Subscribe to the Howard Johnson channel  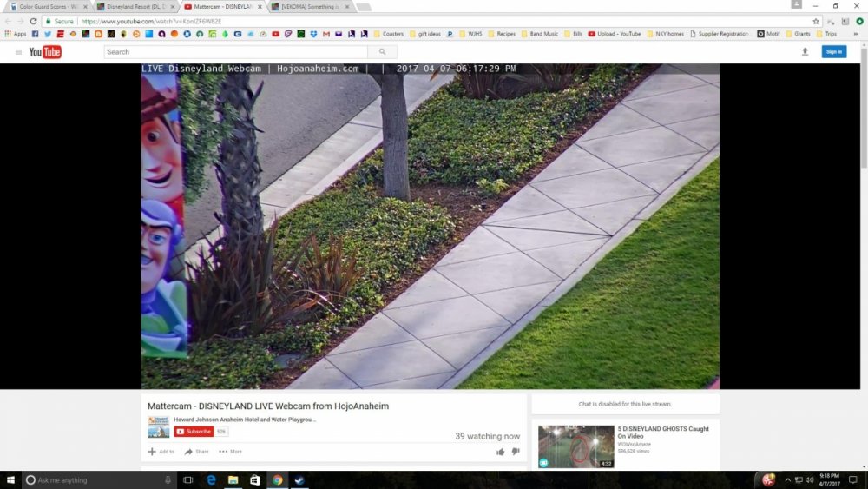pyautogui.click(x=194, y=432)
